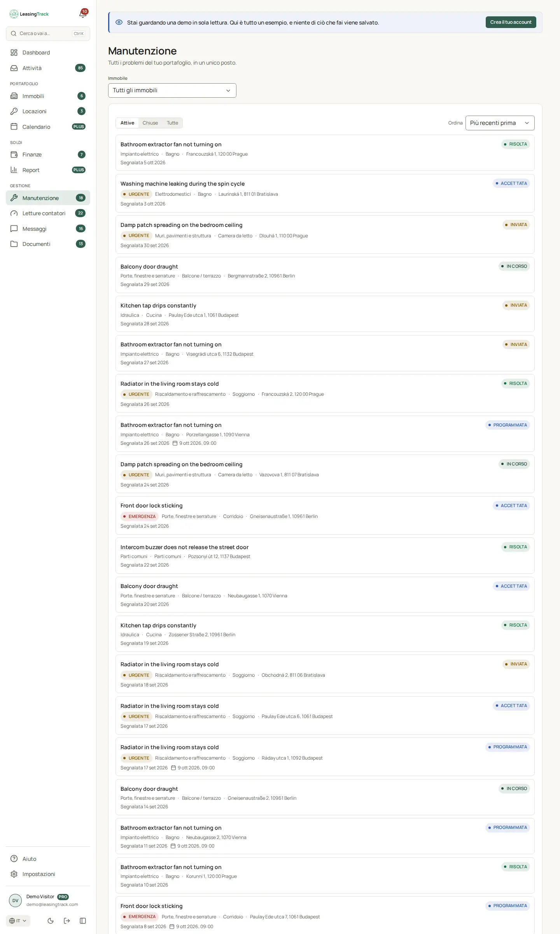Click the Demo Visitor profile avatar

pyautogui.click(x=15, y=901)
